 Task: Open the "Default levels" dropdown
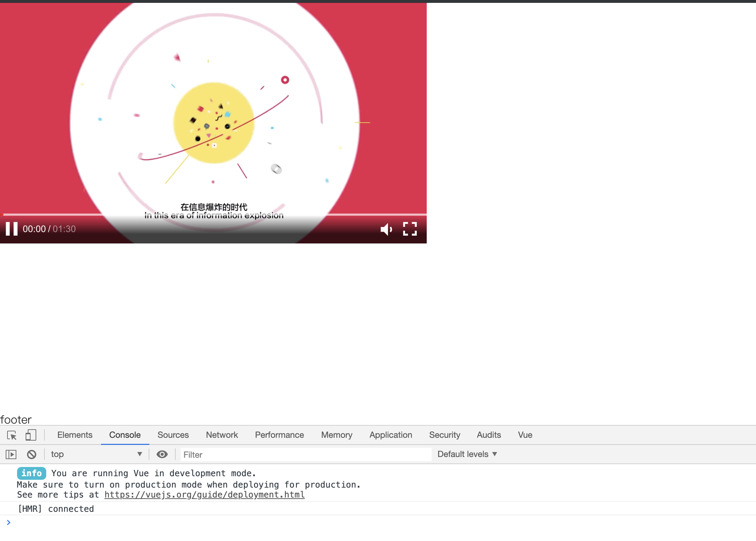coord(466,454)
